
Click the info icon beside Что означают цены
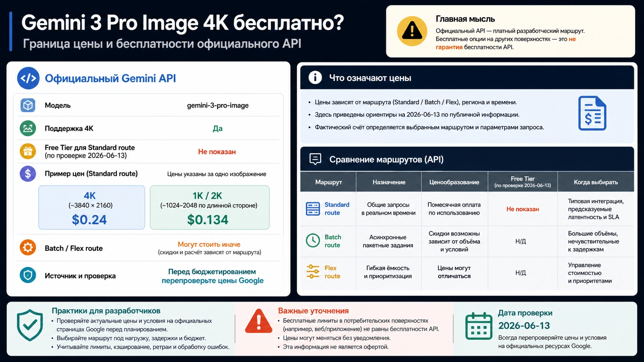pyautogui.click(x=315, y=78)
